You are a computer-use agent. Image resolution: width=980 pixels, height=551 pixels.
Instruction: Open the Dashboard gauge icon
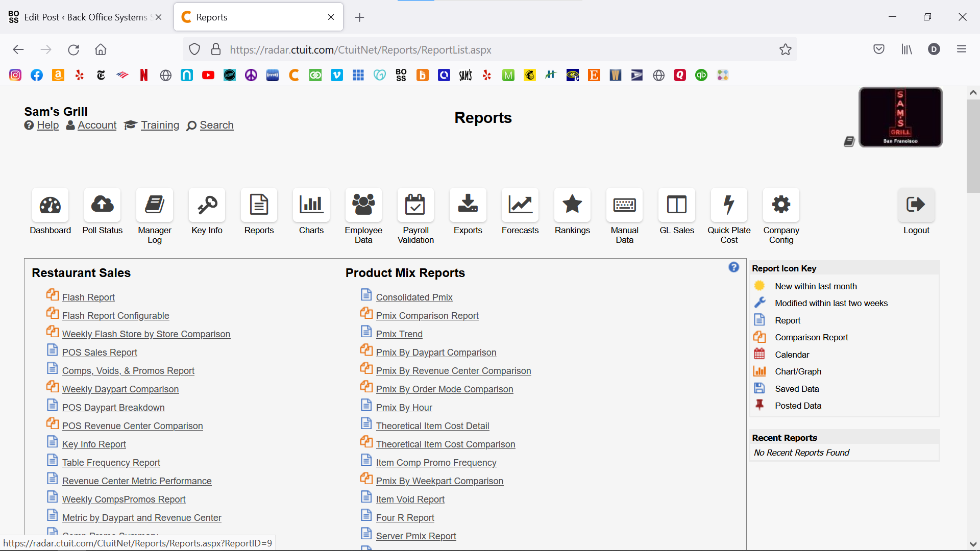50,205
